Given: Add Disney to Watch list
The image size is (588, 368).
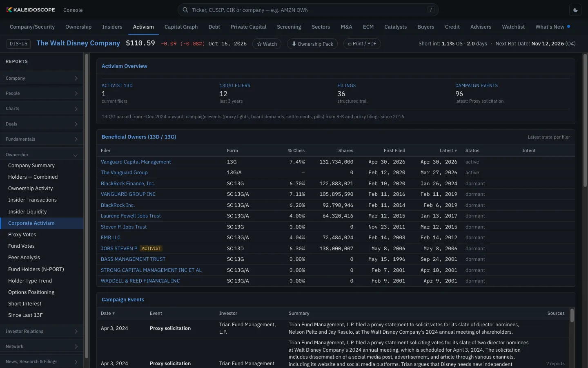Looking at the screenshot, I should point(267,44).
